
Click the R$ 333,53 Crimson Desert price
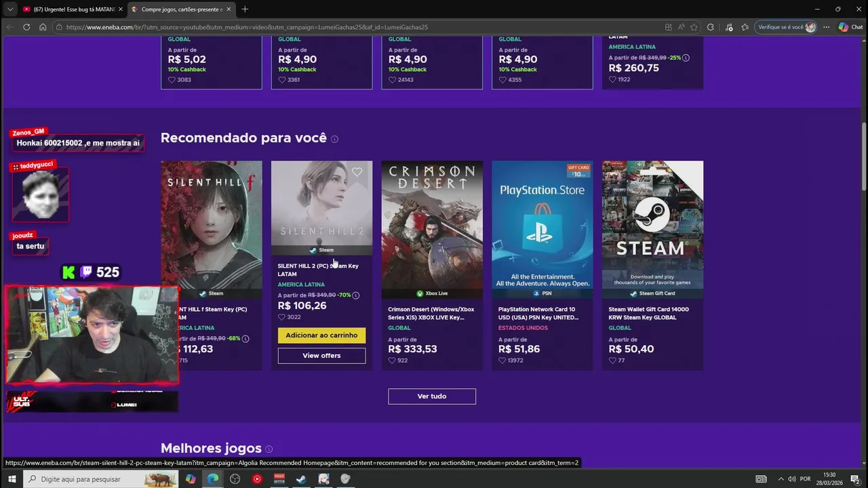(412, 349)
